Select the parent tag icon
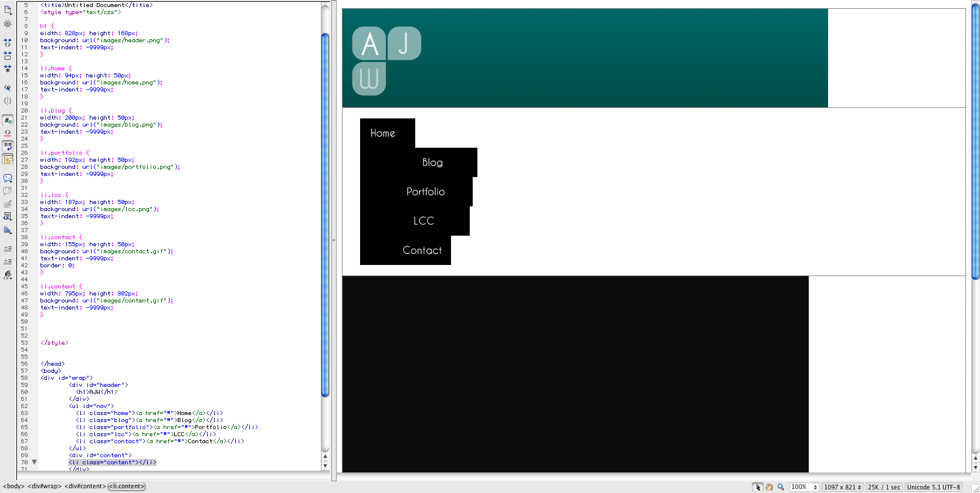 [x=8, y=88]
